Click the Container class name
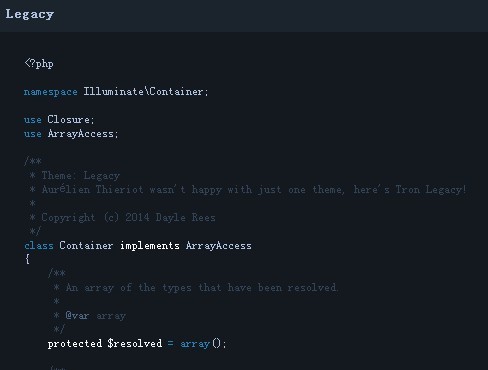Image resolution: width=488 pixels, height=370 pixels. pos(86,246)
